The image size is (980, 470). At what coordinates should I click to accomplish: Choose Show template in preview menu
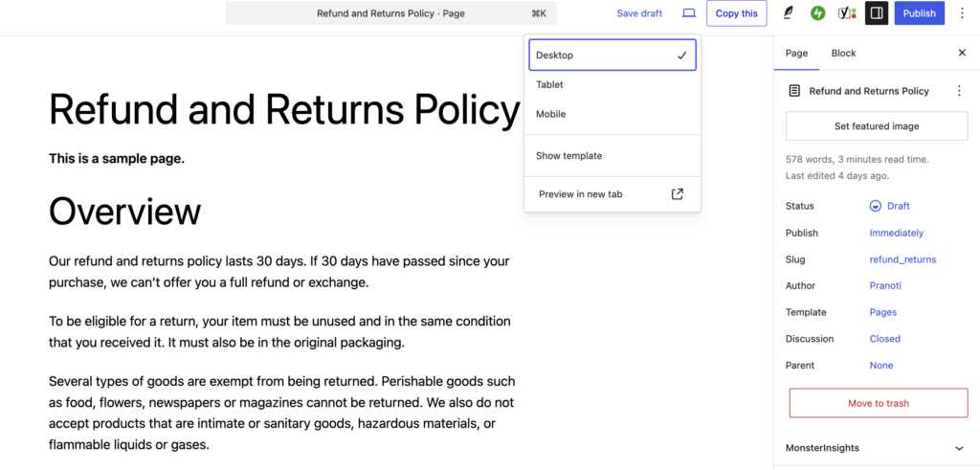(612, 156)
